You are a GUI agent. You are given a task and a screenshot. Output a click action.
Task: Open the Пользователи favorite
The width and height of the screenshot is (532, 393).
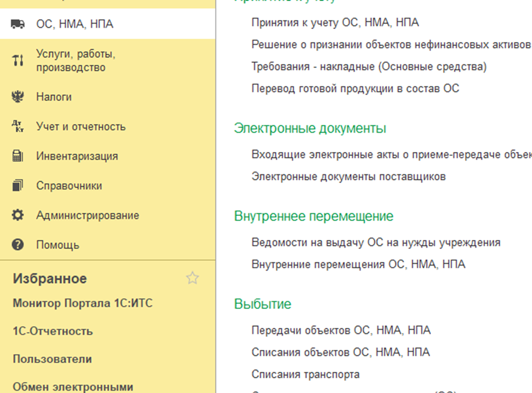click(x=52, y=359)
